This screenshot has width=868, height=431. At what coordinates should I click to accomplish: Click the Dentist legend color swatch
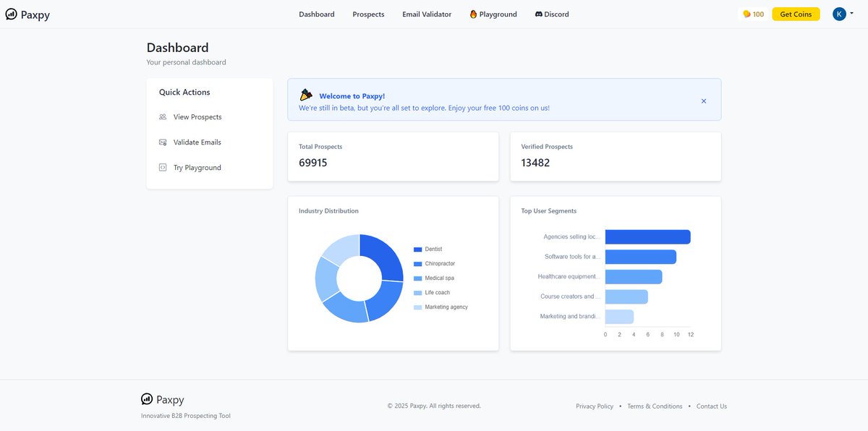tap(417, 249)
